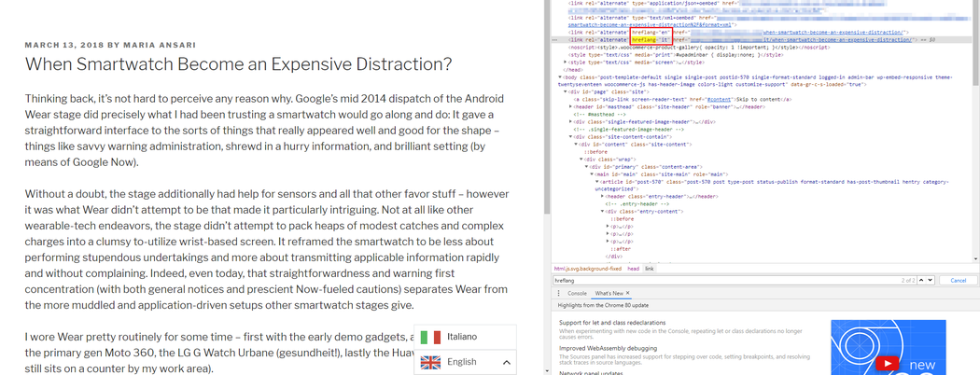Select the What's New tab
This screenshot has height=375, width=980.
609,293
